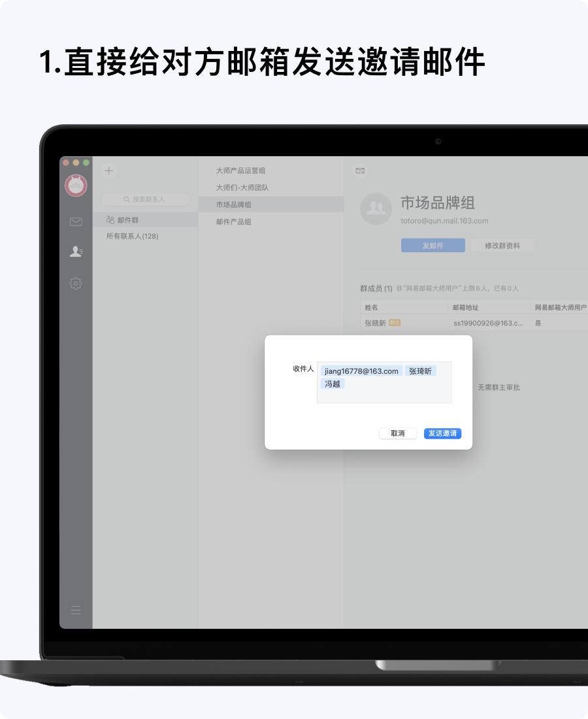Open settings via the gear icon

pos(75,283)
